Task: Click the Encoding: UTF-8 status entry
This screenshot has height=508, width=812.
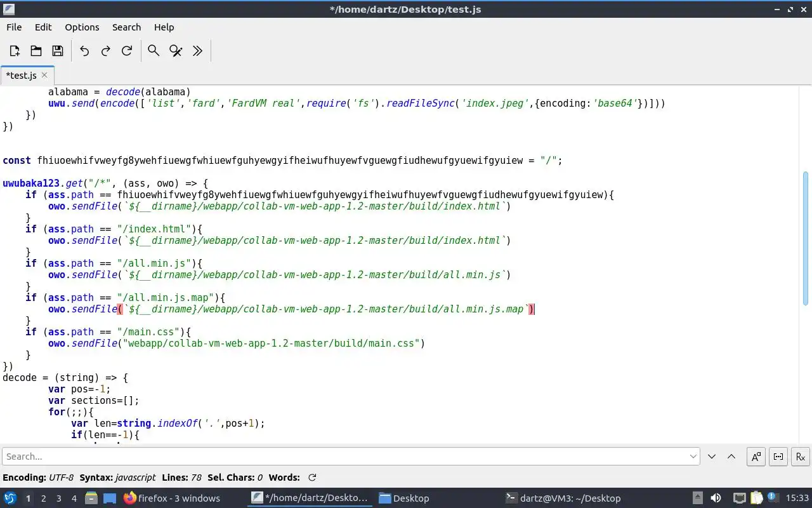Action: (38, 478)
